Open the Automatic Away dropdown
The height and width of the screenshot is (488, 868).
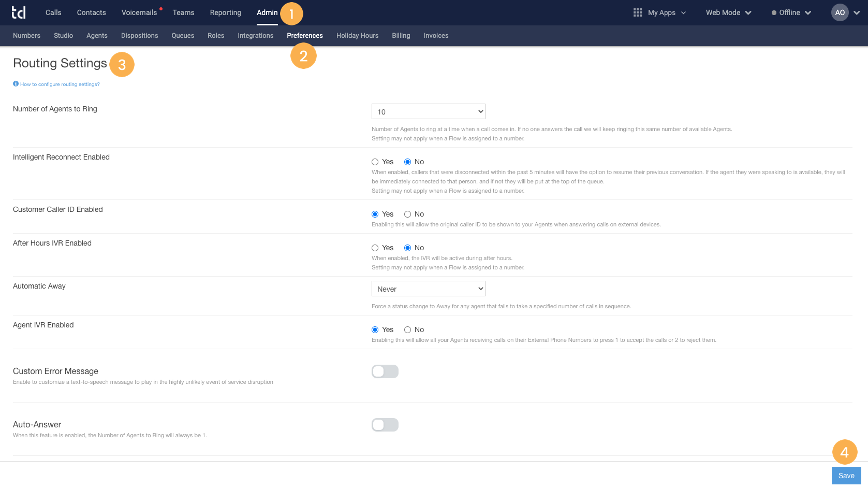[429, 289]
